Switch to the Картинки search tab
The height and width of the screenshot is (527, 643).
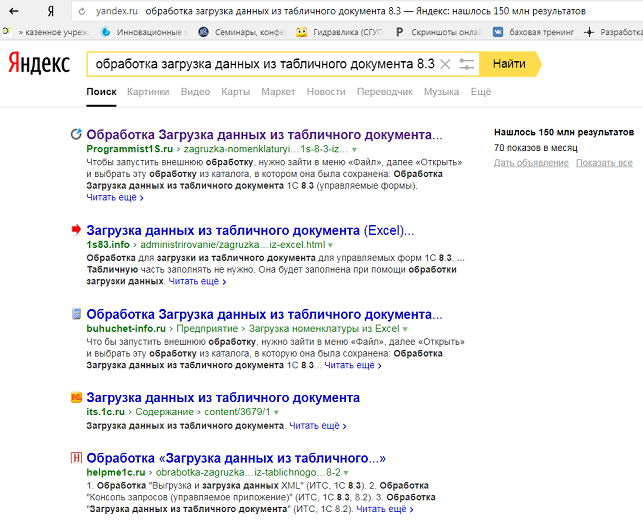click(x=148, y=92)
